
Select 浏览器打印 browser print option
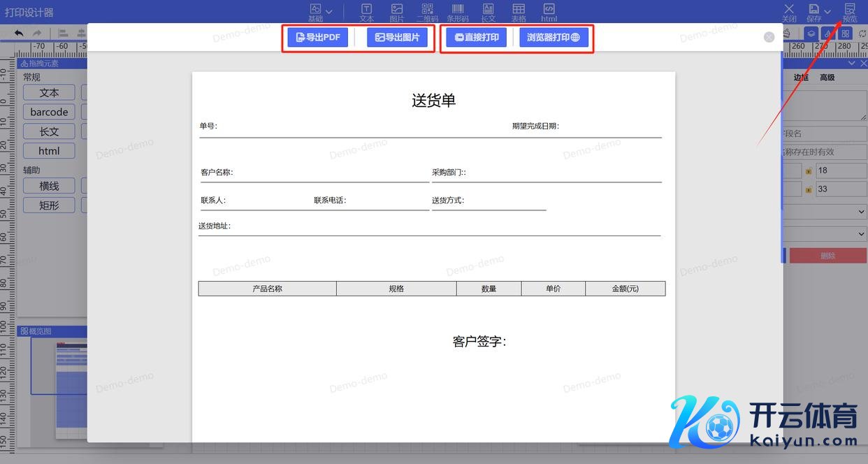click(554, 38)
